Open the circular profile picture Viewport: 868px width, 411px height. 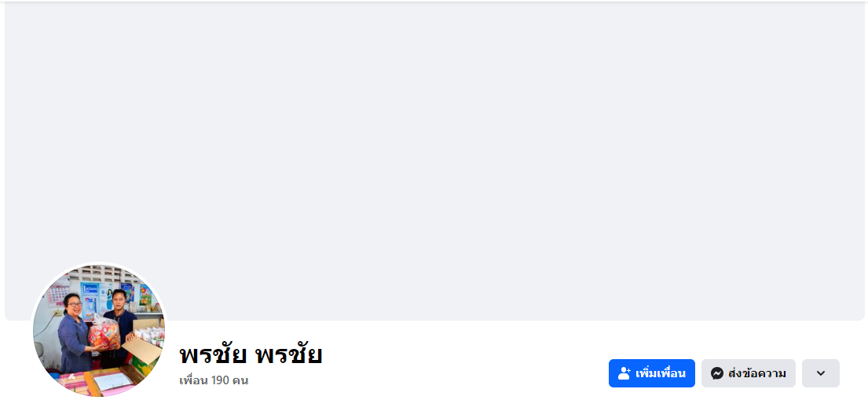pyautogui.click(x=99, y=331)
